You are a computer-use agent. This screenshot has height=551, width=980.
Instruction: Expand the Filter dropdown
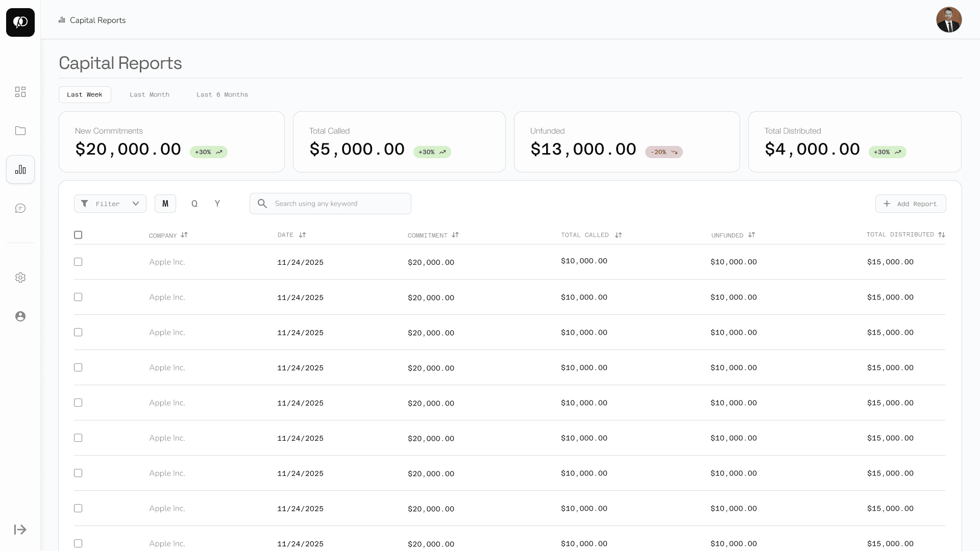point(110,204)
